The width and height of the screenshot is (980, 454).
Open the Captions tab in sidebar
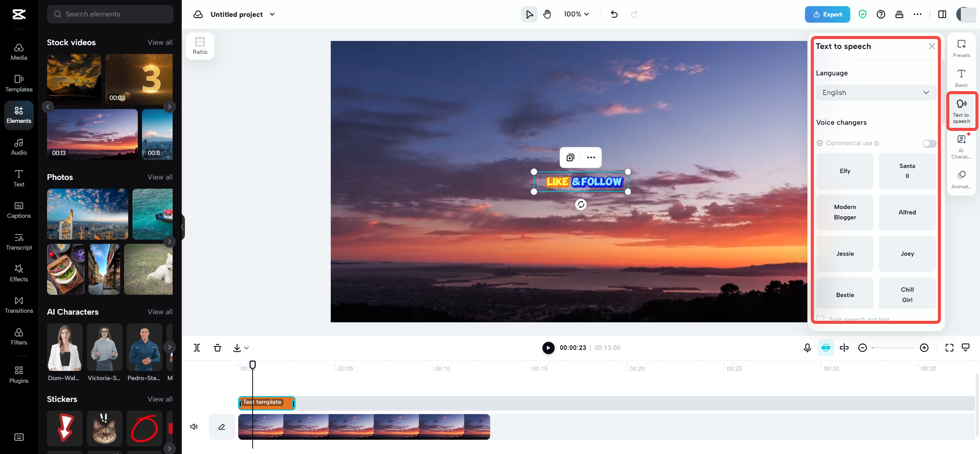point(18,210)
